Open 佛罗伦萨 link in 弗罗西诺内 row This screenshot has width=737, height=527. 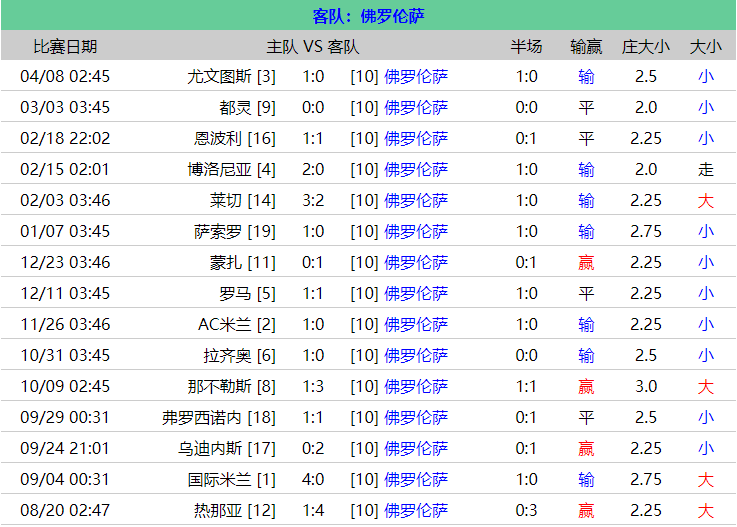tap(416, 417)
